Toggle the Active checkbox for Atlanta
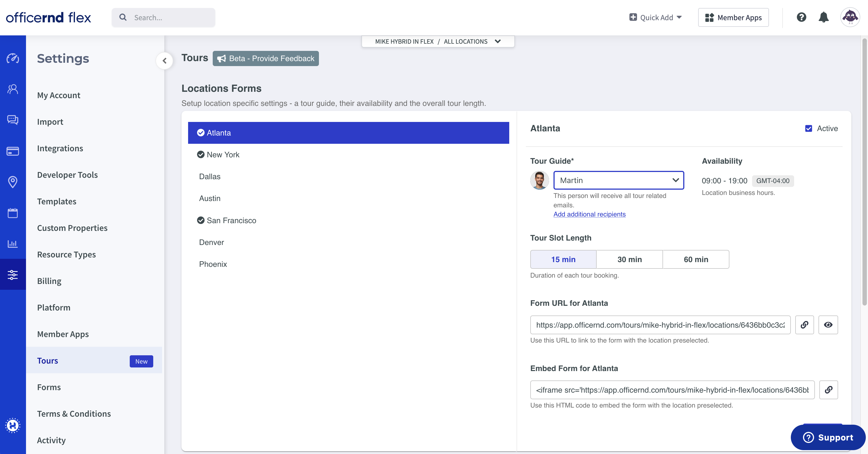The image size is (868, 454). tap(808, 128)
